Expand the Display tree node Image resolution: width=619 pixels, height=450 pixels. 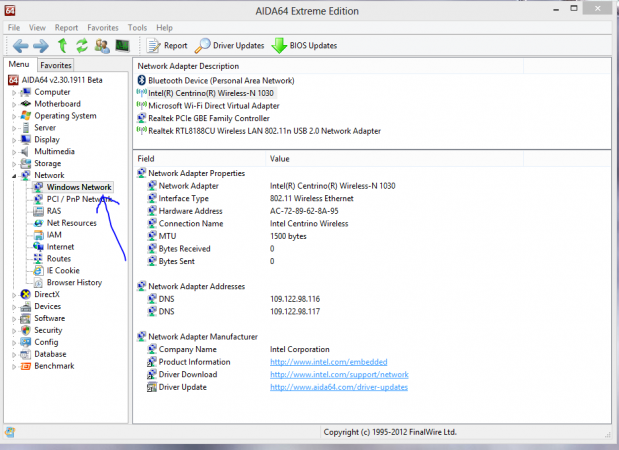coord(14,140)
